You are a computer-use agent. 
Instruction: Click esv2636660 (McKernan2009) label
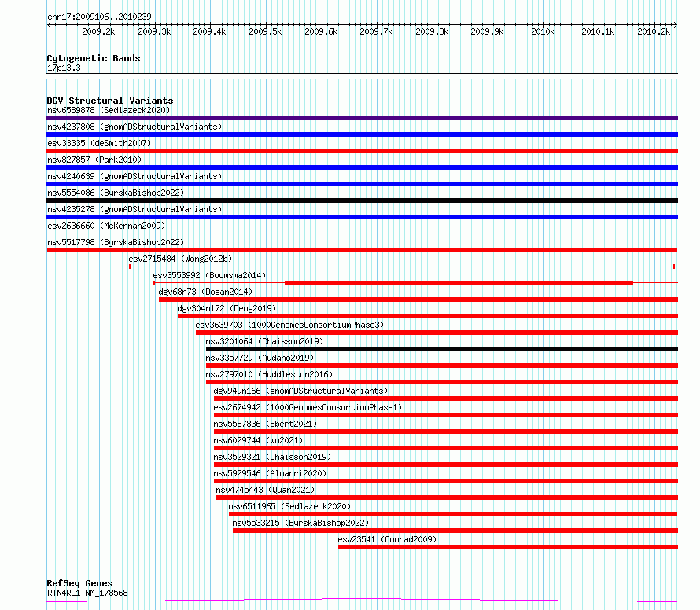tap(106, 226)
